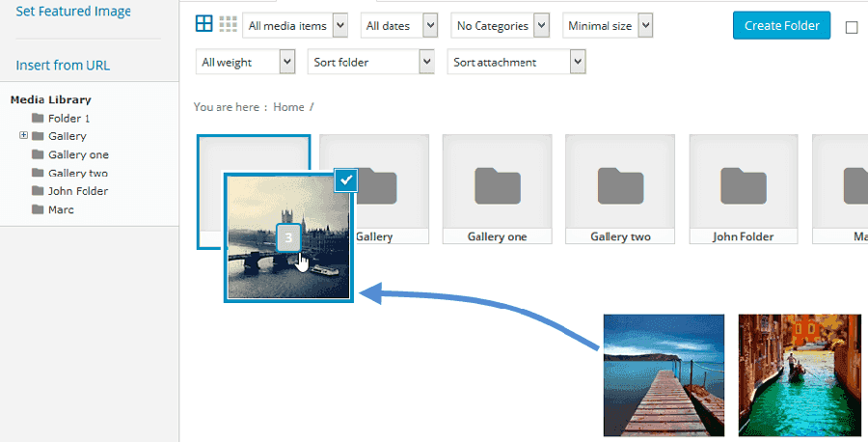Image resolution: width=868 pixels, height=442 pixels.
Task: Open the All dates dropdown
Action: 399,26
